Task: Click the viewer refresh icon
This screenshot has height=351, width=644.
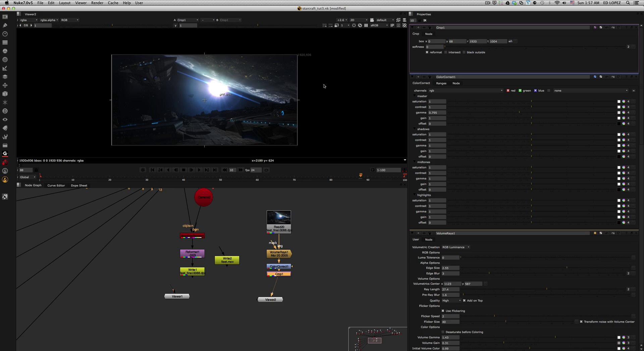Action: 360,26
